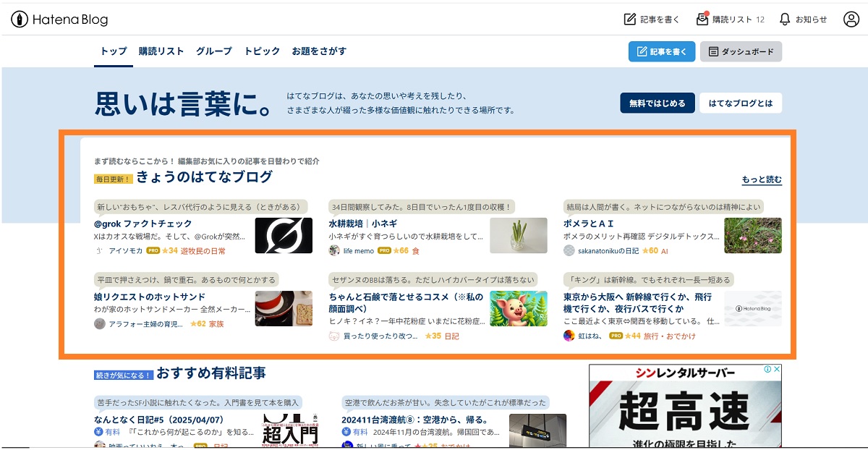Click the 有料 yen icon on なんとなく日記#5
The width and height of the screenshot is (868, 450).
click(x=99, y=432)
